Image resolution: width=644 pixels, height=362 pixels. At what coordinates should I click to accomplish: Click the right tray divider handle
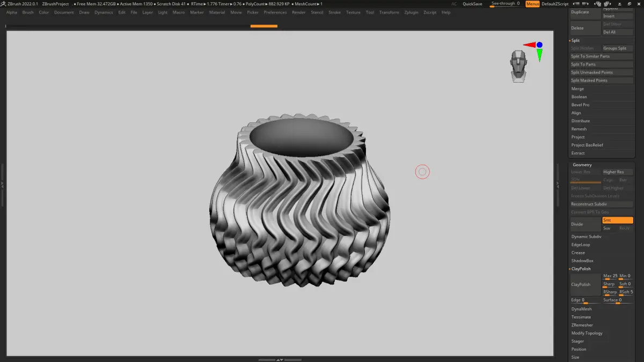click(x=558, y=184)
